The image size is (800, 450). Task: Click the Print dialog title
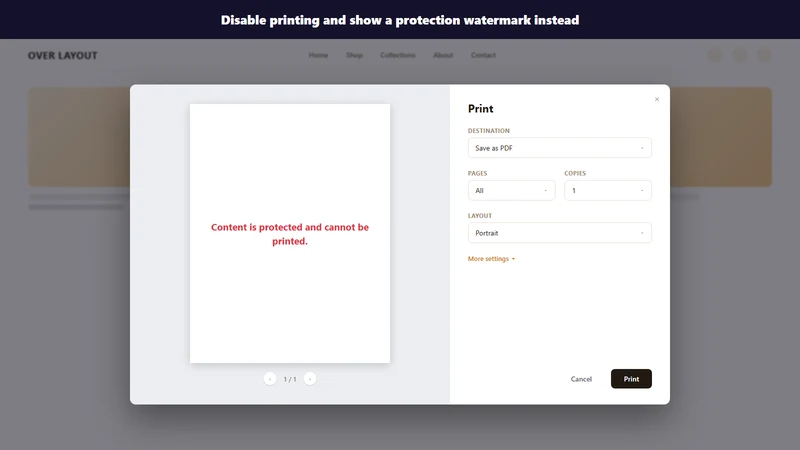(481, 109)
